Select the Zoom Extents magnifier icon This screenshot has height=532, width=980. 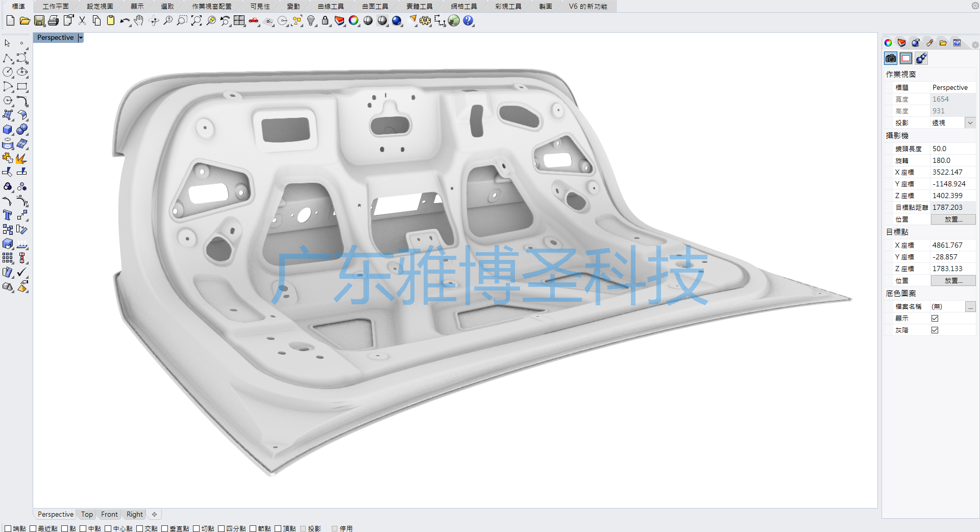[197, 21]
